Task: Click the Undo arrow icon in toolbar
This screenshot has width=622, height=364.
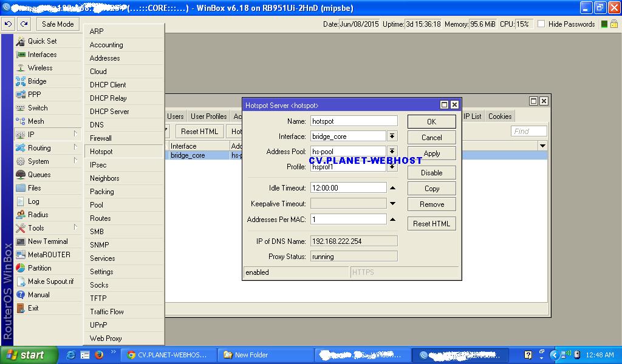Action: click(9, 24)
